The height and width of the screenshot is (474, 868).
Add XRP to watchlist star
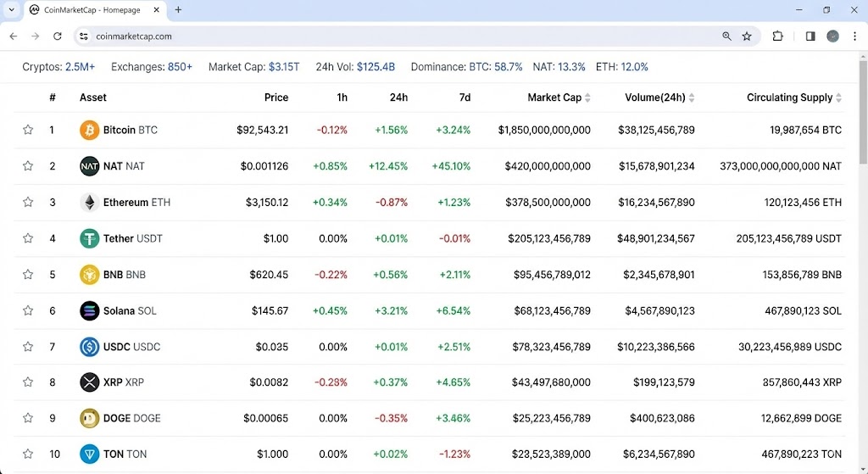[x=28, y=382]
